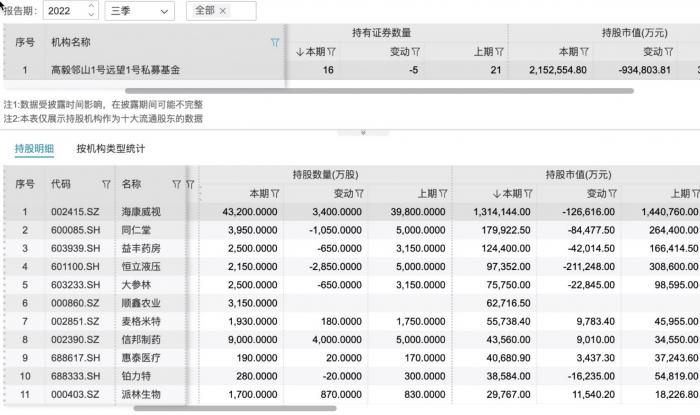
Task: Click stock code 000860.SZ
Action: pyautogui.click(x=75, y=303)
